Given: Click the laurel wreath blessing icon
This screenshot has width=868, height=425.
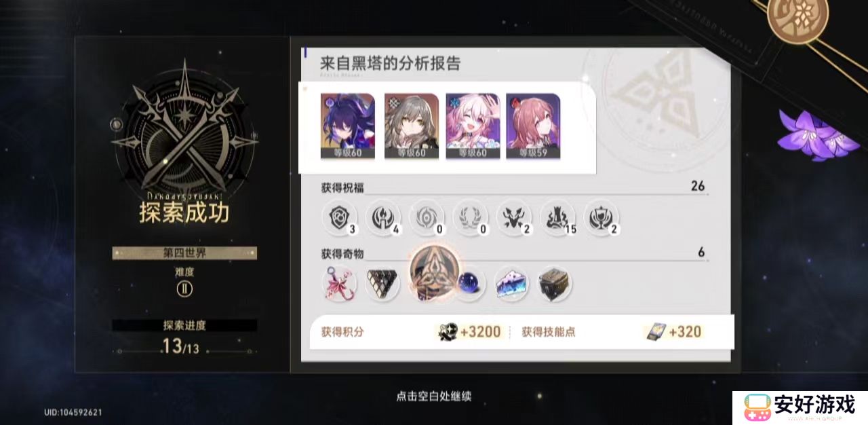Looking at the screenshot, I should coord(470,218).
